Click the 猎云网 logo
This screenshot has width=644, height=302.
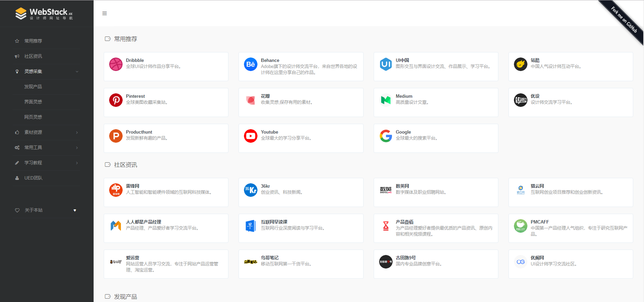click(x=521, y=190)
